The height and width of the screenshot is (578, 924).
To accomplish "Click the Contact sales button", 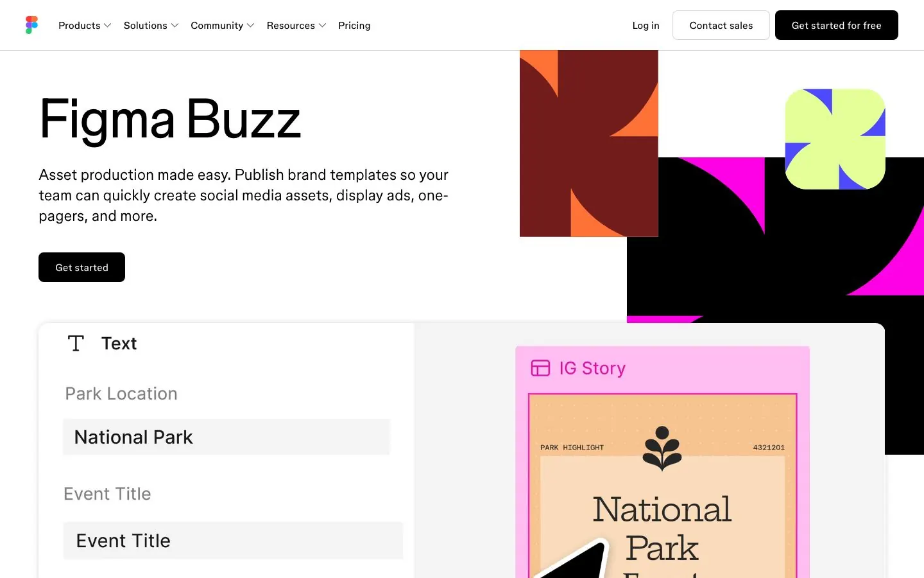I will tap(721, 25).
